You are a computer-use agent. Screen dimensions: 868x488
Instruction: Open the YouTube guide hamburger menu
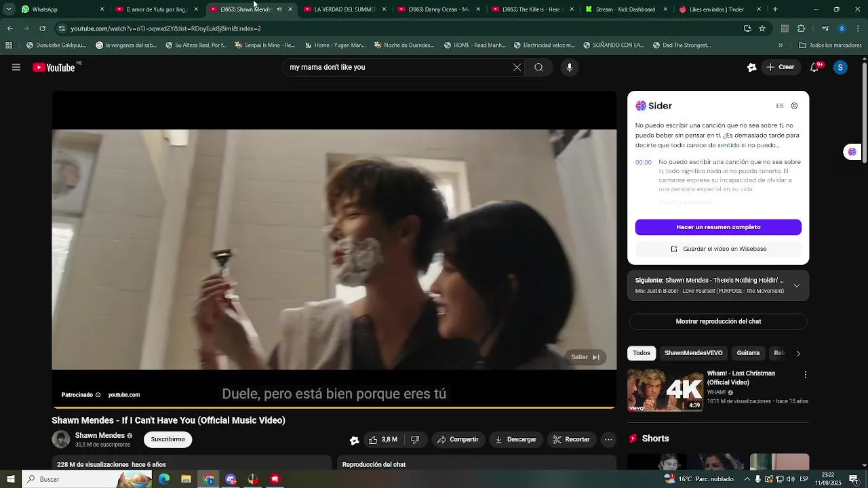pos(16,67)
